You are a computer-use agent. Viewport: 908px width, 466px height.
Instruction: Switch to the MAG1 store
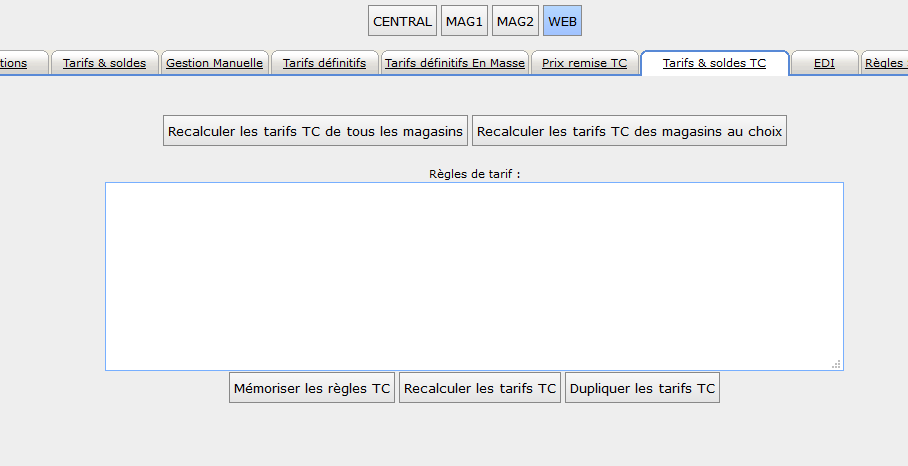(x=464, y=21)
